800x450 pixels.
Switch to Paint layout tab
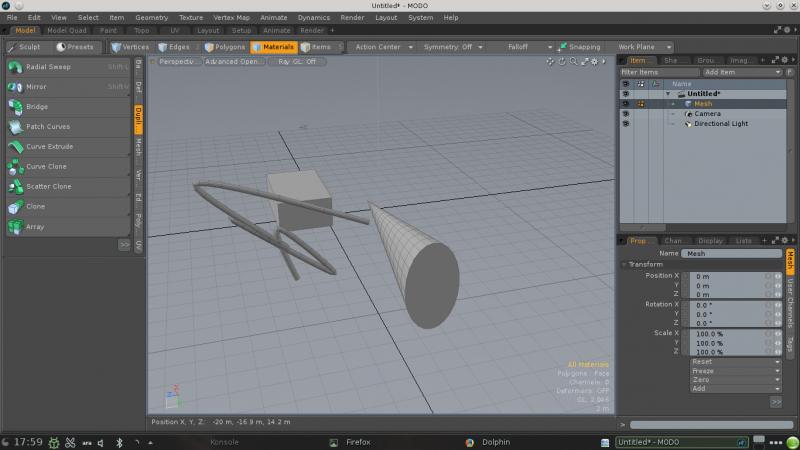click(x=108, y=31)
